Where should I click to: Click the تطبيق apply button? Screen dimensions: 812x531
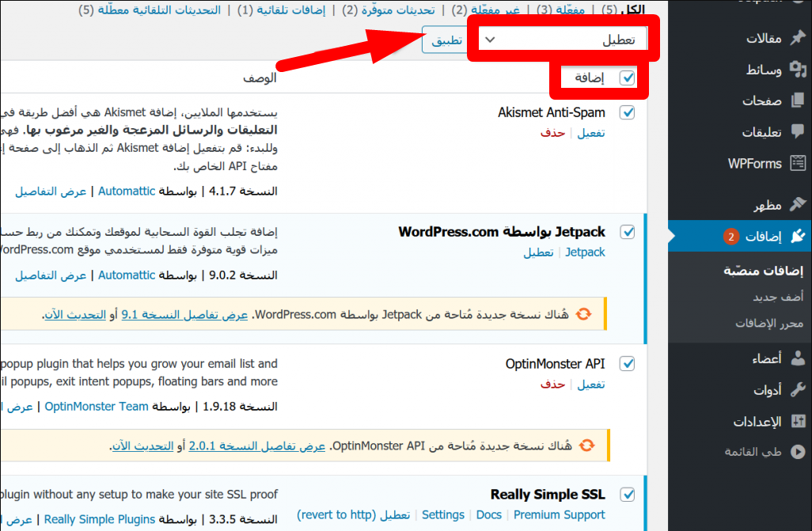(446, 40)
